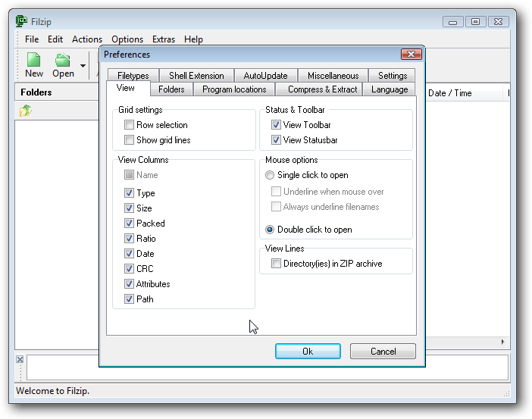Switch to the Filetypes tab
The height and width of the screenshot is (419, 532).
[x=133, y=75]
